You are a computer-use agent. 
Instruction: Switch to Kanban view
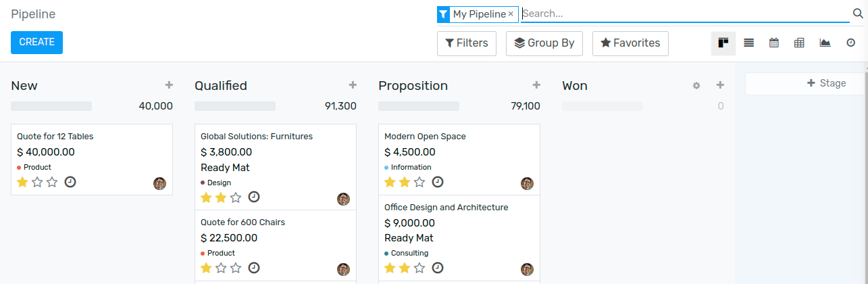(x=723, y=43)
